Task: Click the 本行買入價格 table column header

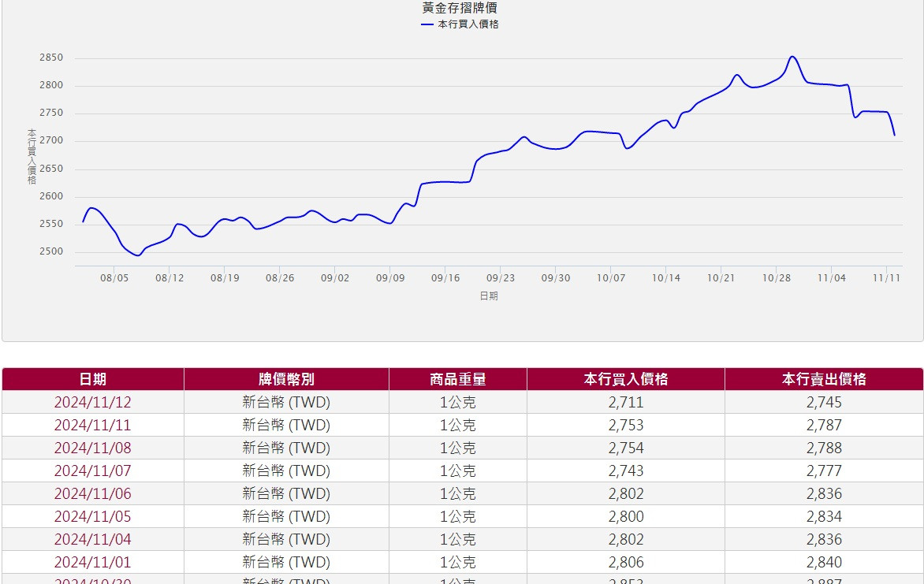Action: (626, 379)
